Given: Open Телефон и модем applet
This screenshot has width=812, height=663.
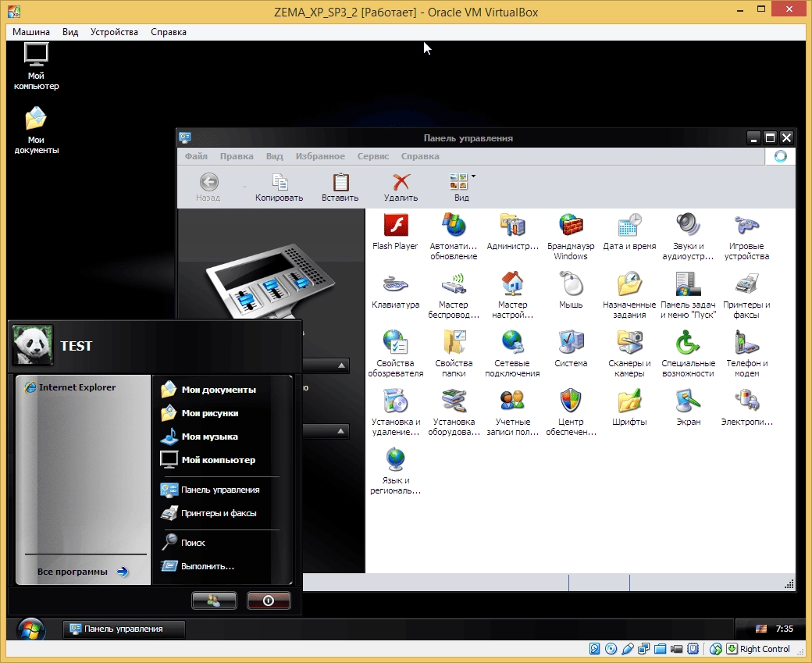Looking at the screenshot, I should tap(746, 353).
